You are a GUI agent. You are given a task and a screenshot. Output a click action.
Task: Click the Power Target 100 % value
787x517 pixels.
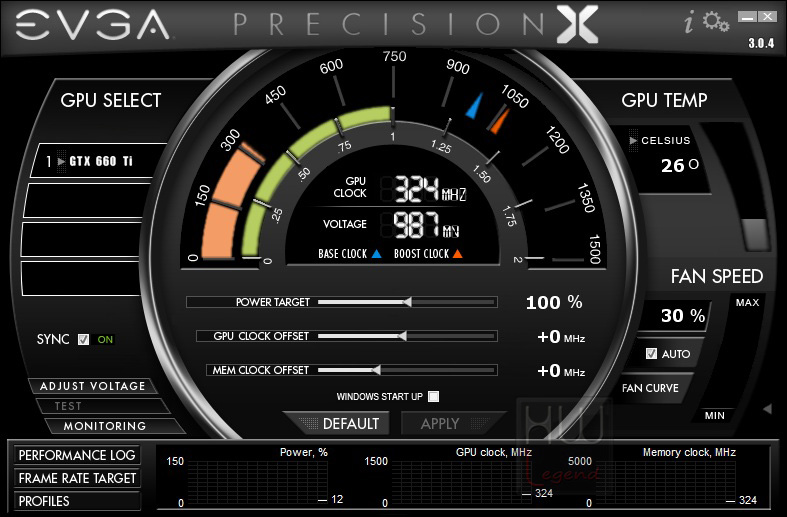point(554,303)
